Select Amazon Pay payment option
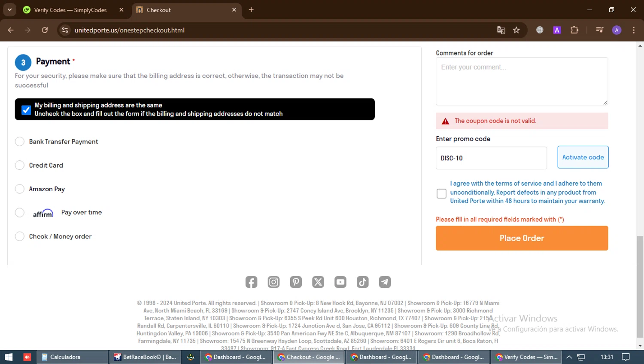 pyautogui.click(x=20, y=189)
